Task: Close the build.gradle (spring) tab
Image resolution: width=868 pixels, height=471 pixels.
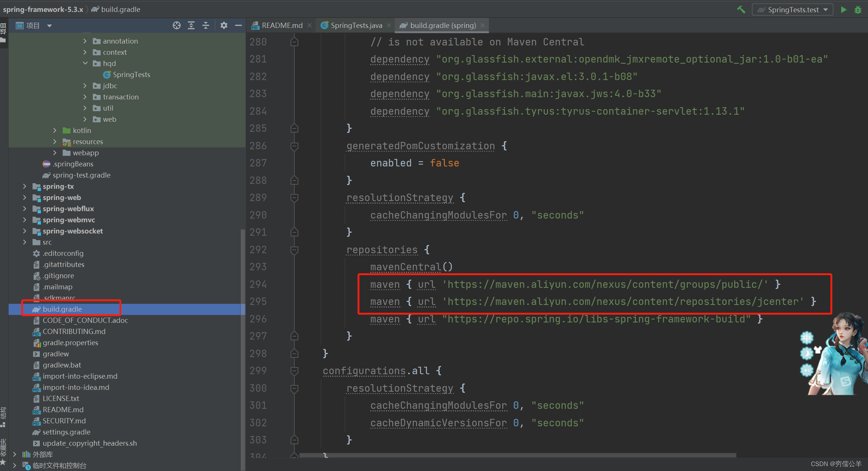Action: (483, 25)
